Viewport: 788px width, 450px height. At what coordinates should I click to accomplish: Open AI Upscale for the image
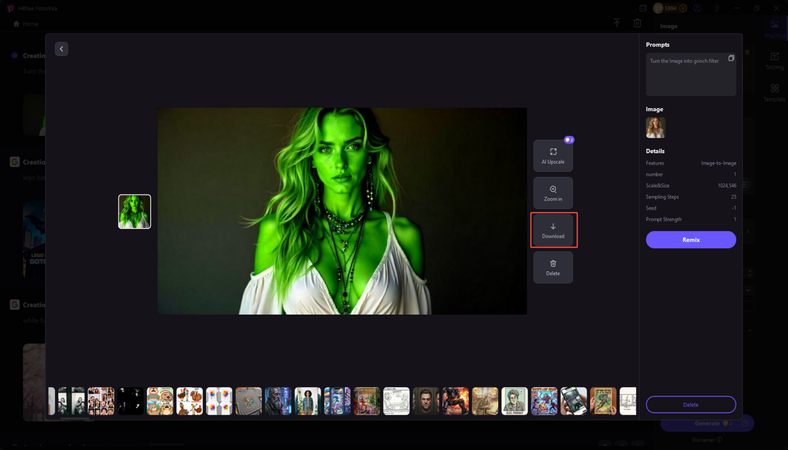point(553,156)
